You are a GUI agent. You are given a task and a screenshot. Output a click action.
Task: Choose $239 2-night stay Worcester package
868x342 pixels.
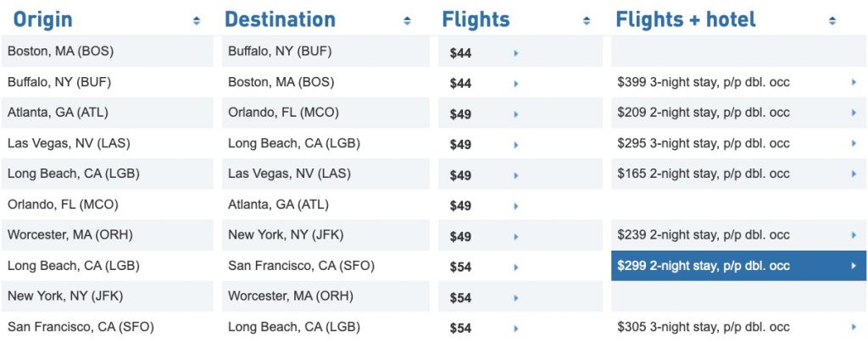pyautogui.click(x=704, y=235)
